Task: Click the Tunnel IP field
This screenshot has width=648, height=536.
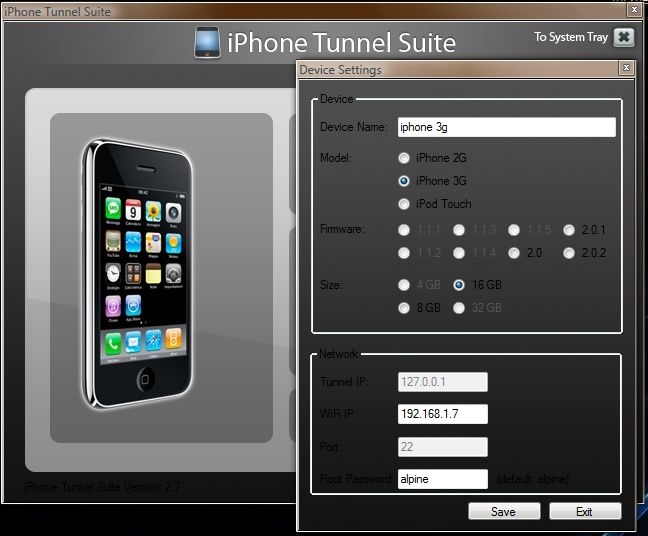Action: coord(443,382)
